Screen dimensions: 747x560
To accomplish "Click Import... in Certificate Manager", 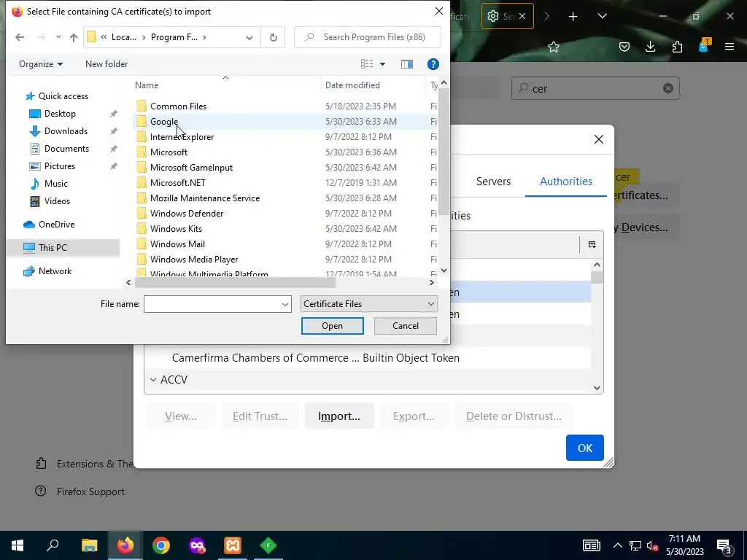I will pyautogui.click(x=339, y=416).
